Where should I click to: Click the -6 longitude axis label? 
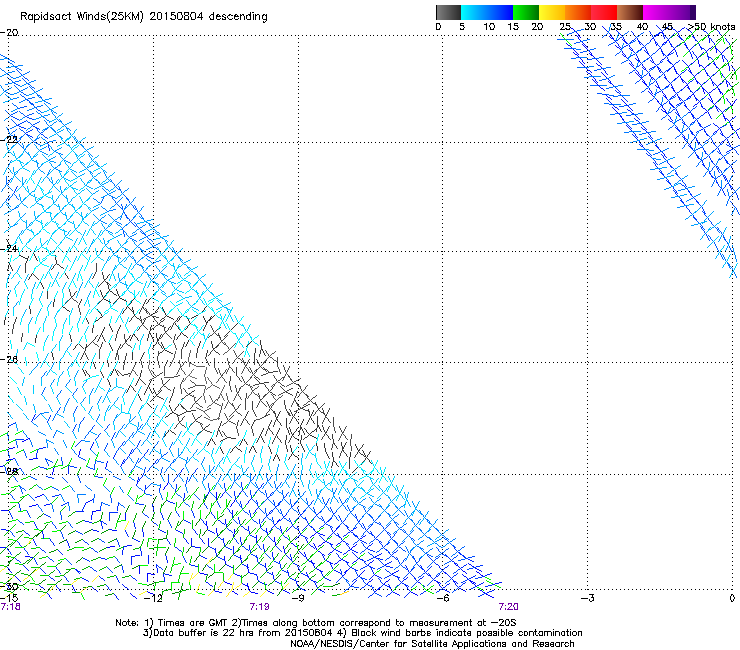442,598
